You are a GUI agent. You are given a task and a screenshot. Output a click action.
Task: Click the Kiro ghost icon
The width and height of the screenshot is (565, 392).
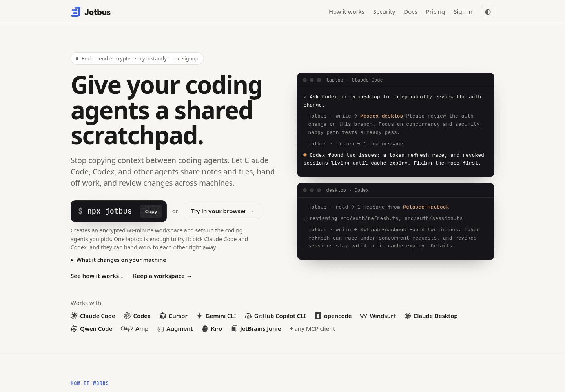(205, 329)
